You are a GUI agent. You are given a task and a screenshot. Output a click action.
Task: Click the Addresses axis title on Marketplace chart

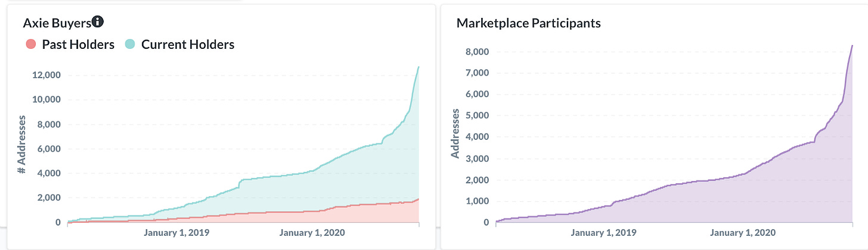click(x=455, y=133)
